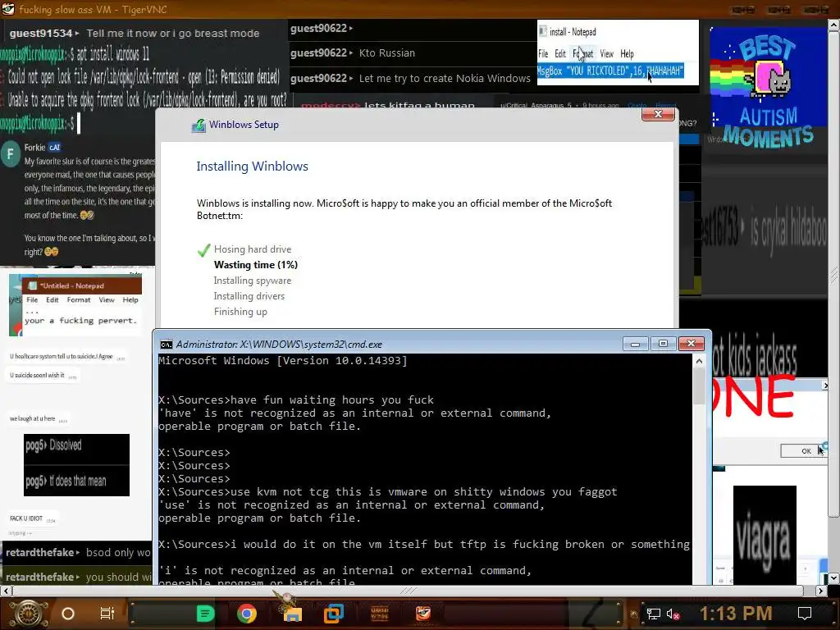Open Format menu in Untitled - Notepad
Viewport: 840px width, 630px height.
coord(79,300)
